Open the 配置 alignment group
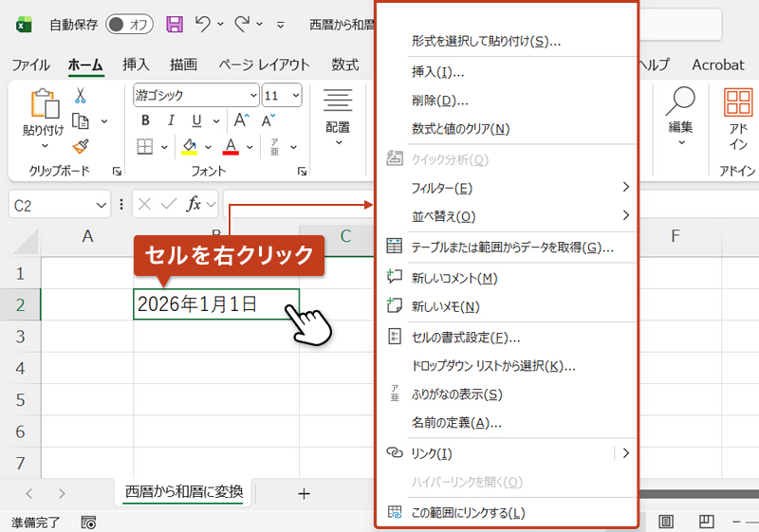 [x=338, y=117]
